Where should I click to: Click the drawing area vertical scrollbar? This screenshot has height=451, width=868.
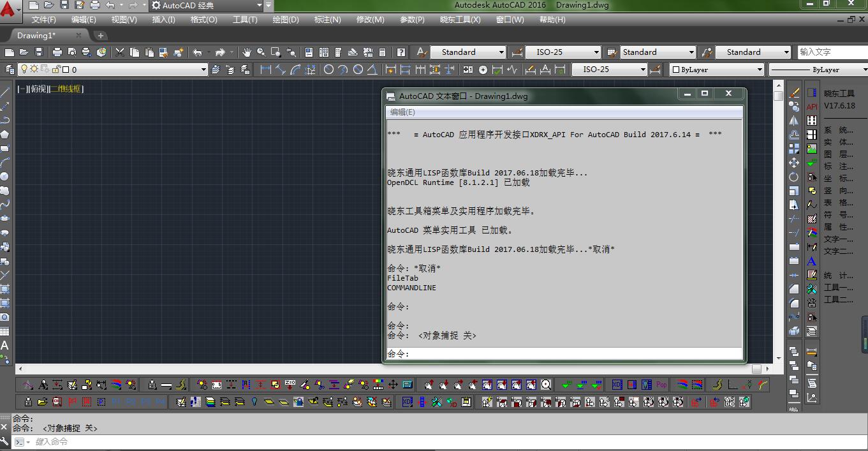click(779, 223)
